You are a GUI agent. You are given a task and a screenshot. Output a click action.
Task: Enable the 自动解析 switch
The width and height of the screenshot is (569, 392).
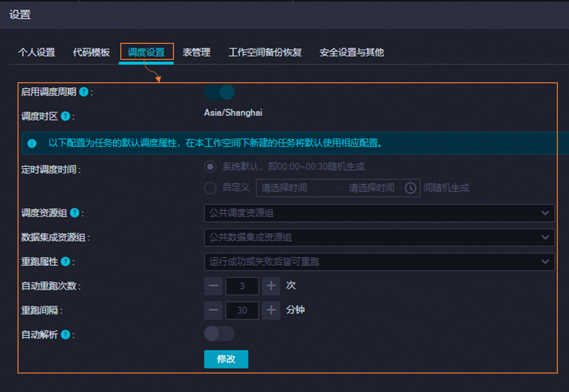(219, 334)
